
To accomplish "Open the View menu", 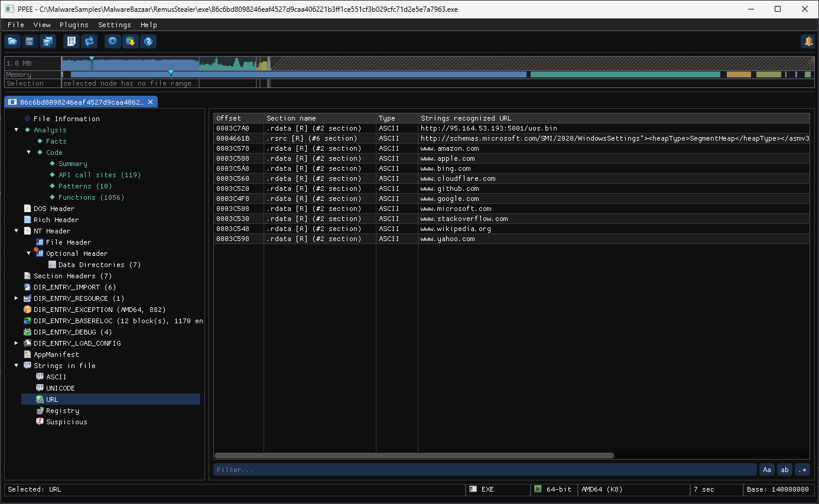I will tap(42, 25).
